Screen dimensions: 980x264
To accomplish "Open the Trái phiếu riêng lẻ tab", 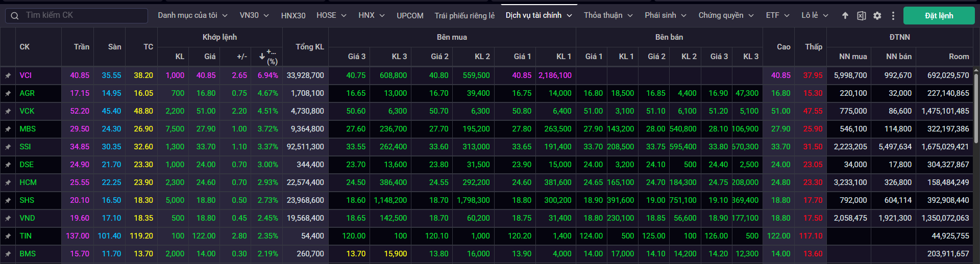I will 464,16.
